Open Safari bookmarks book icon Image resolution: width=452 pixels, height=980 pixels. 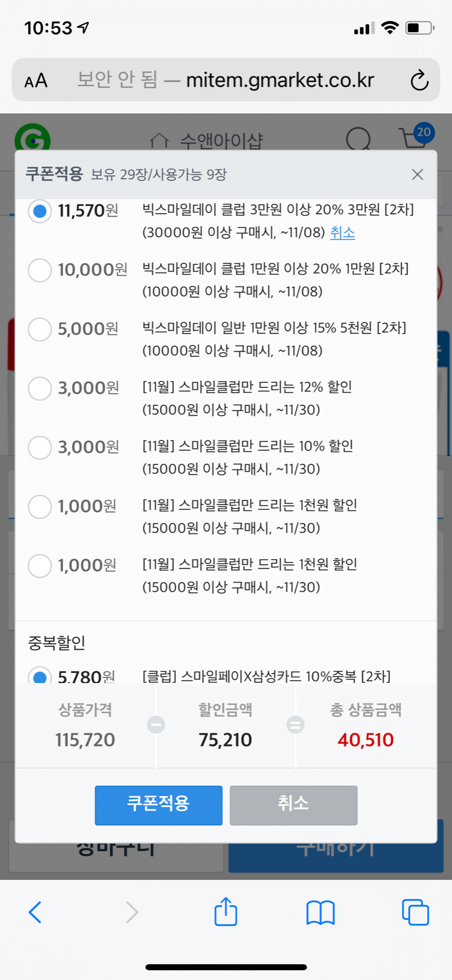[x=320, y=912]
